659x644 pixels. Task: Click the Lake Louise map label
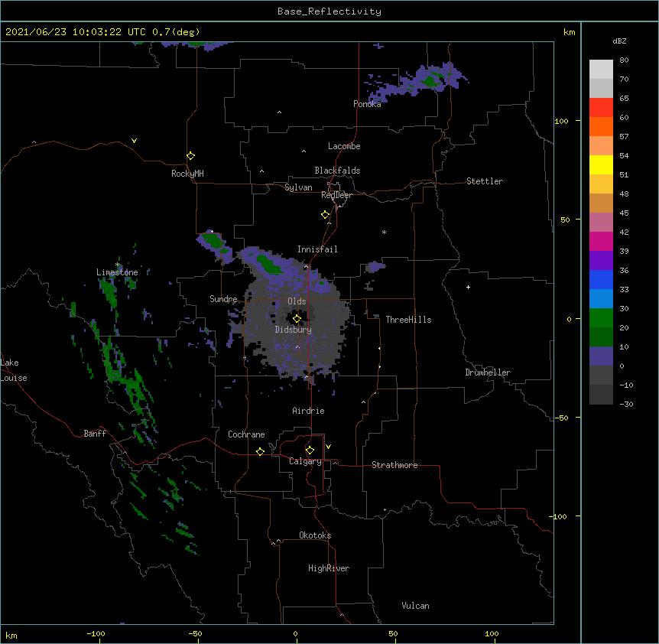point(14,370)
